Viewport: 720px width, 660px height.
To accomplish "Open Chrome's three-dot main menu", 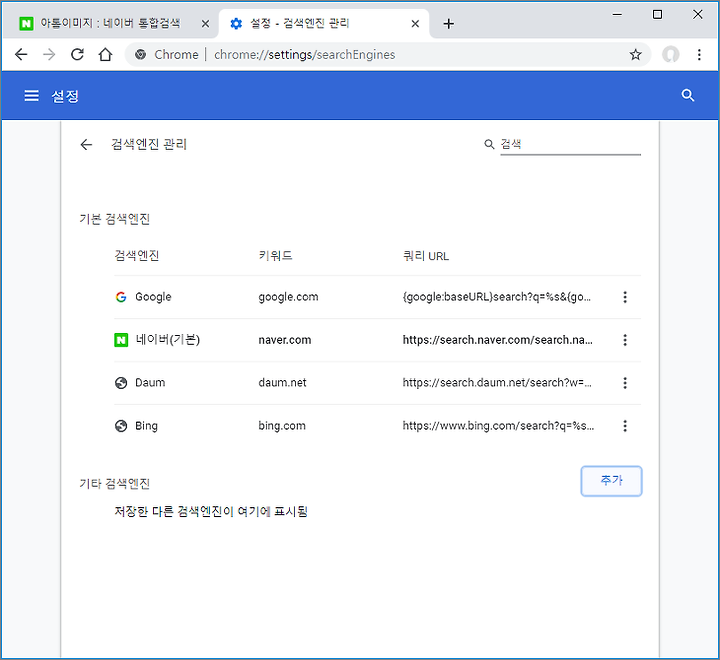I will tap(699, 55).
